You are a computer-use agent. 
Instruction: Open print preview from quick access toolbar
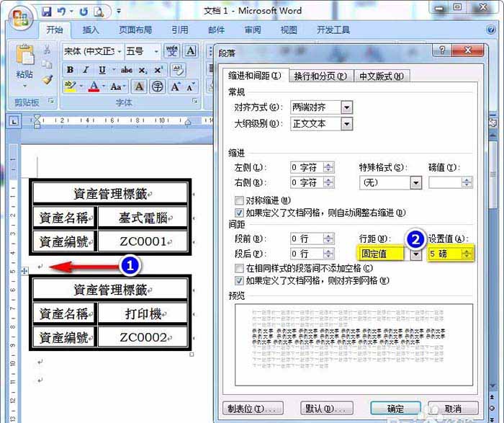(99, 12)
